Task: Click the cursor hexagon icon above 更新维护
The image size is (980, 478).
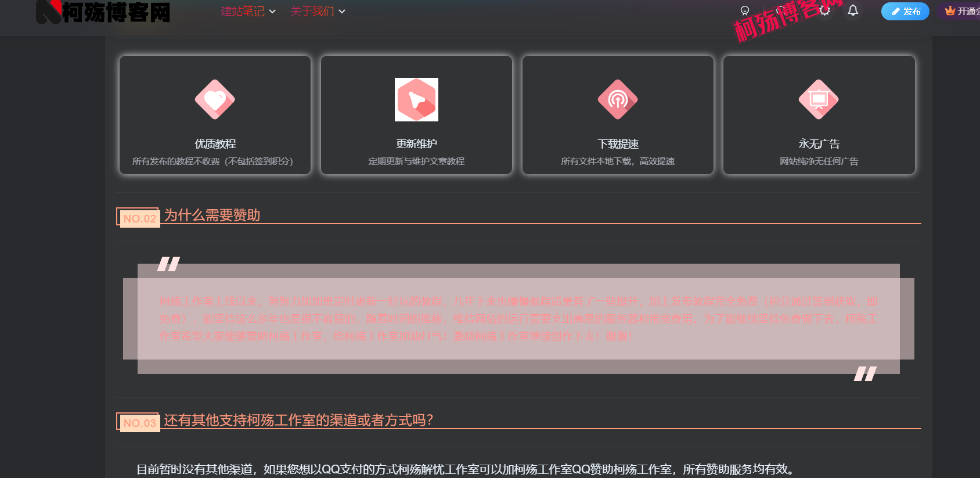Action: (x=416, y=99)
